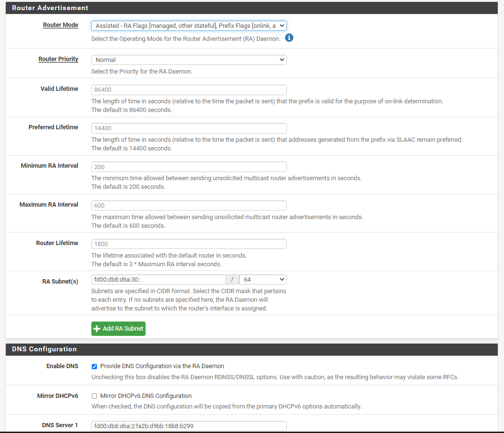This screenshot has width=504, height=433.
Task: Focus the Valid Lifetime input field
Action: [189, 90]
